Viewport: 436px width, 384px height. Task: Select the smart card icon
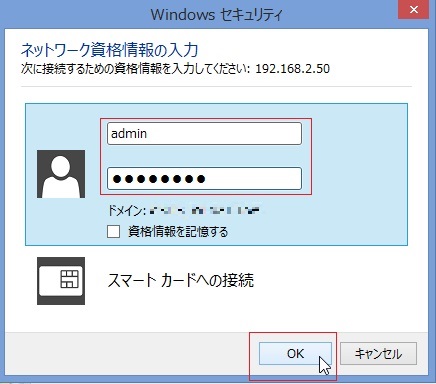(x=61, y=281)
